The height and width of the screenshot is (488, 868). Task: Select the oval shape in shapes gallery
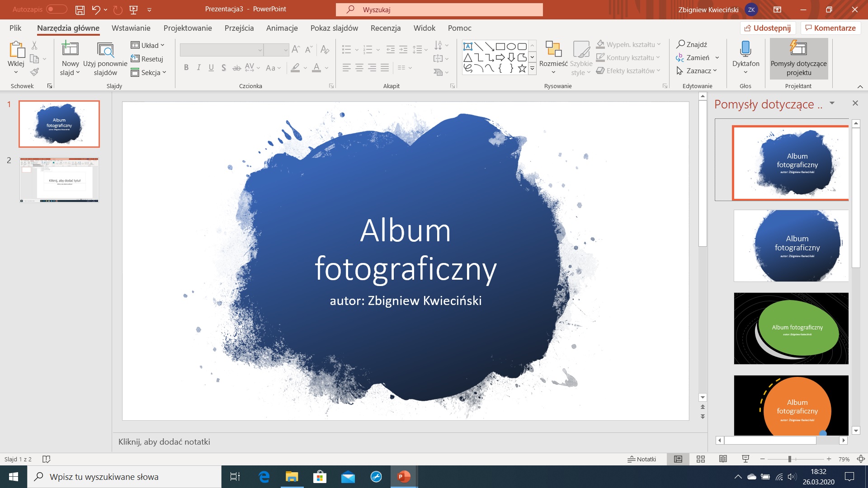point(511,46)
